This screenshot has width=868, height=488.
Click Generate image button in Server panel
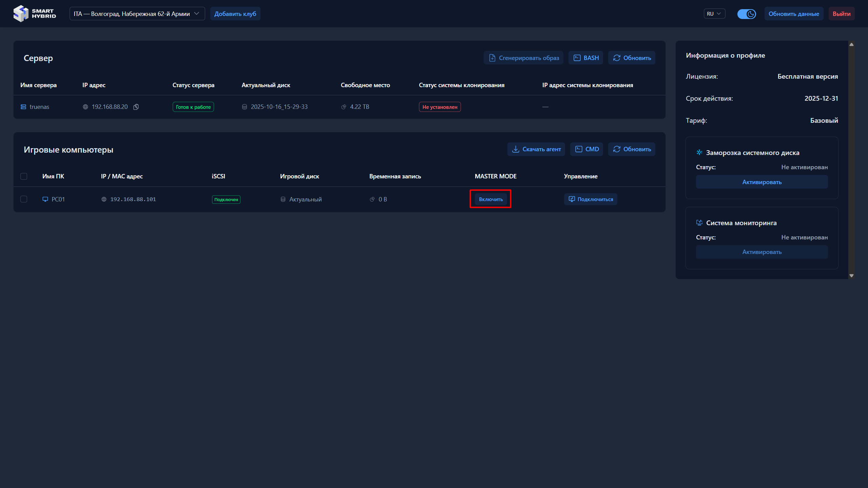pos(523,58)
